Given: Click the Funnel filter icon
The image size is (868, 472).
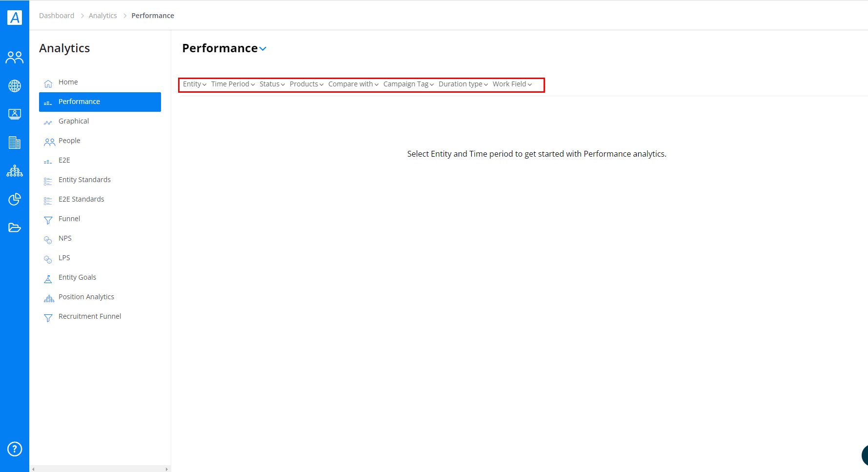Looking at the screenshot, I should coord(48,220).
